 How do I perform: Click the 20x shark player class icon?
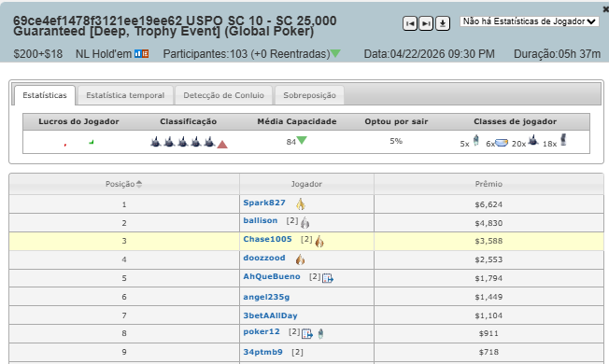[533, 140]
